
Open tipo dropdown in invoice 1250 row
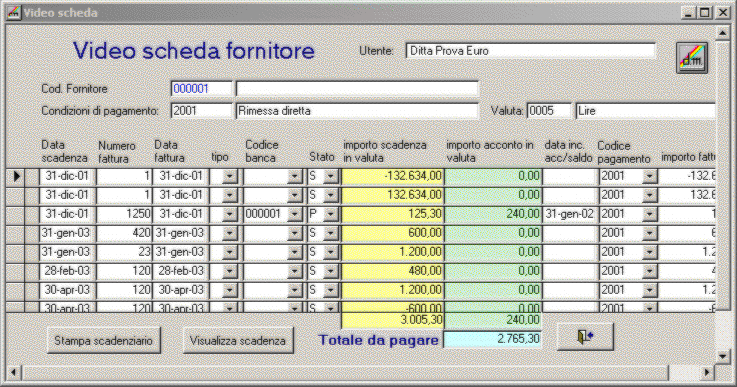point(230,214)
